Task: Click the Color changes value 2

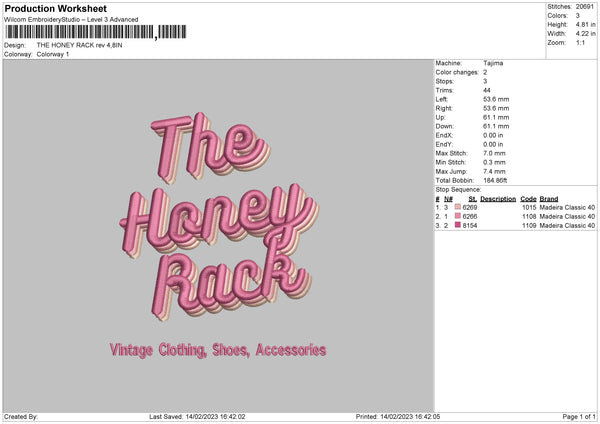Action: [485, 72]
